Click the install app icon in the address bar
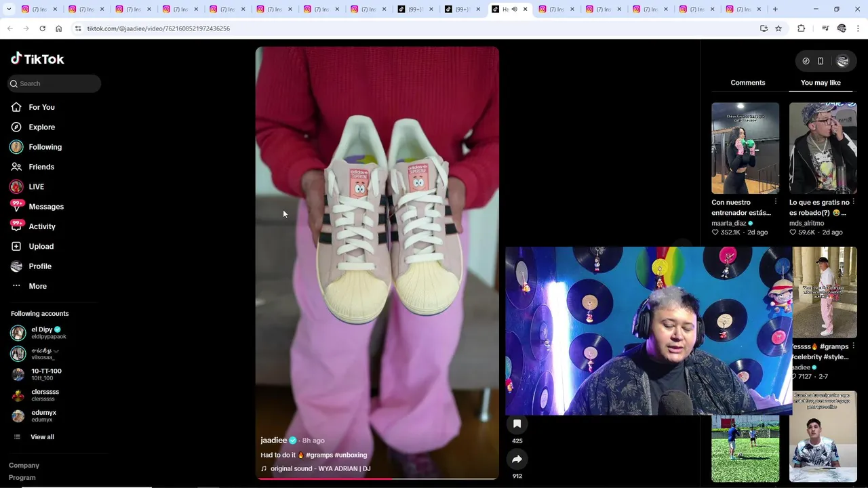868x488 pixels. coord(764,28)
